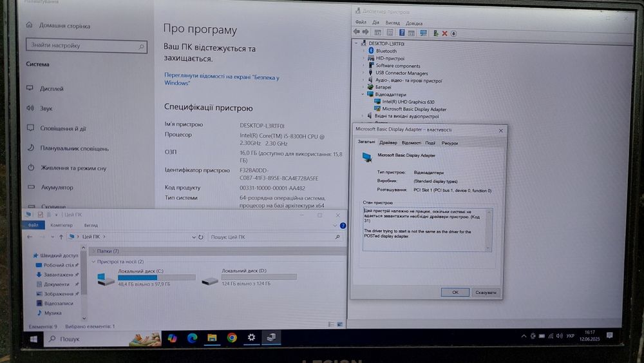Expand Software components category
Screen dimensions: 644x363
[363, 65]
